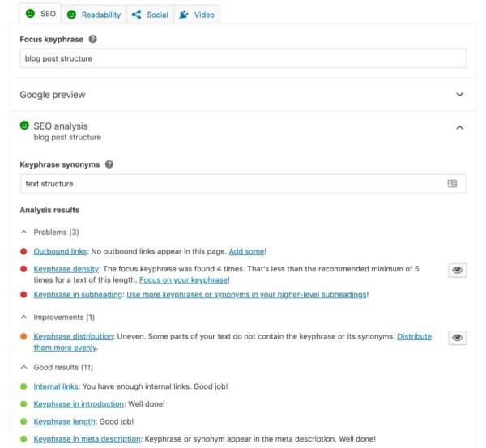
Task: Open the Internal links link
Action: click(56, 386)
